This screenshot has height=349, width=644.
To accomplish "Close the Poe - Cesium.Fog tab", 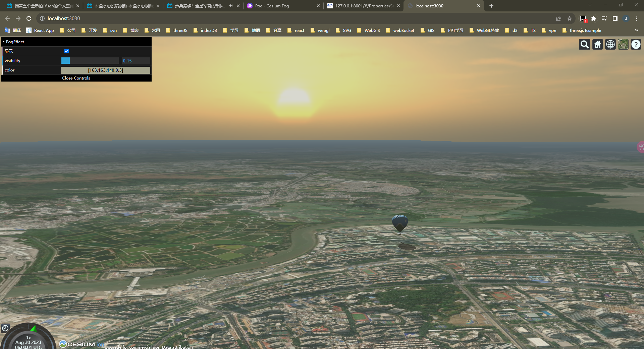I will 318,6.
